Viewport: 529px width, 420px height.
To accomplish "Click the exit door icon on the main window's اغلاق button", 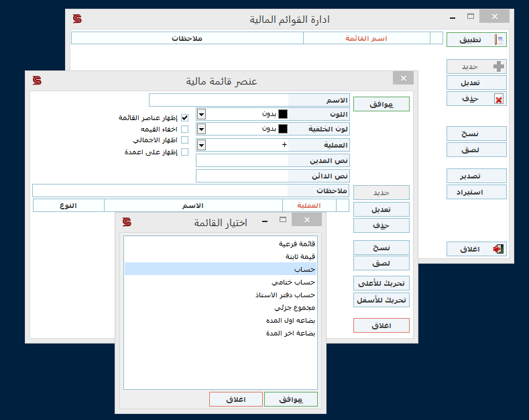I will coord(498,249).
